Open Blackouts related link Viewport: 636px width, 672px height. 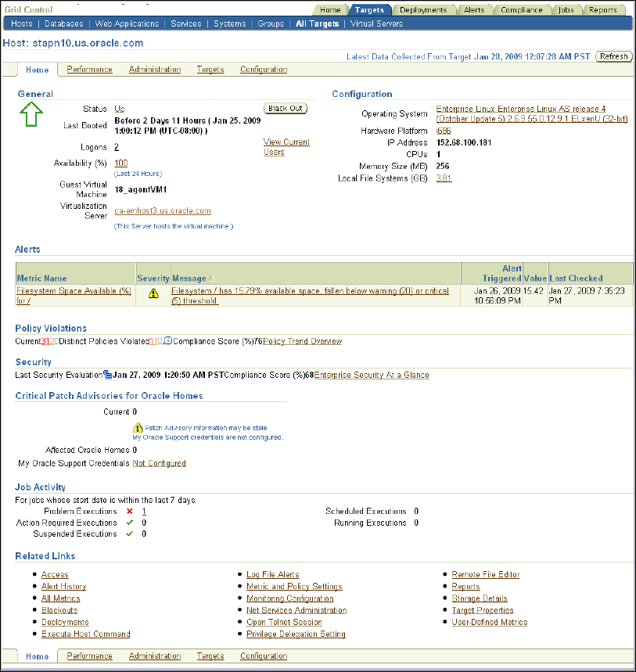tap(59, 610)
